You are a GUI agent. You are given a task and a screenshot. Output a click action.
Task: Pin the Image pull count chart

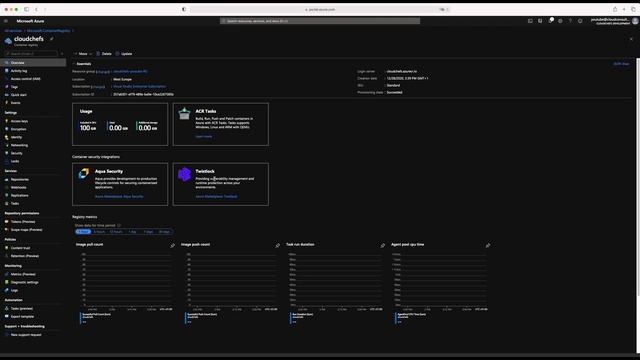coord(173,245)
